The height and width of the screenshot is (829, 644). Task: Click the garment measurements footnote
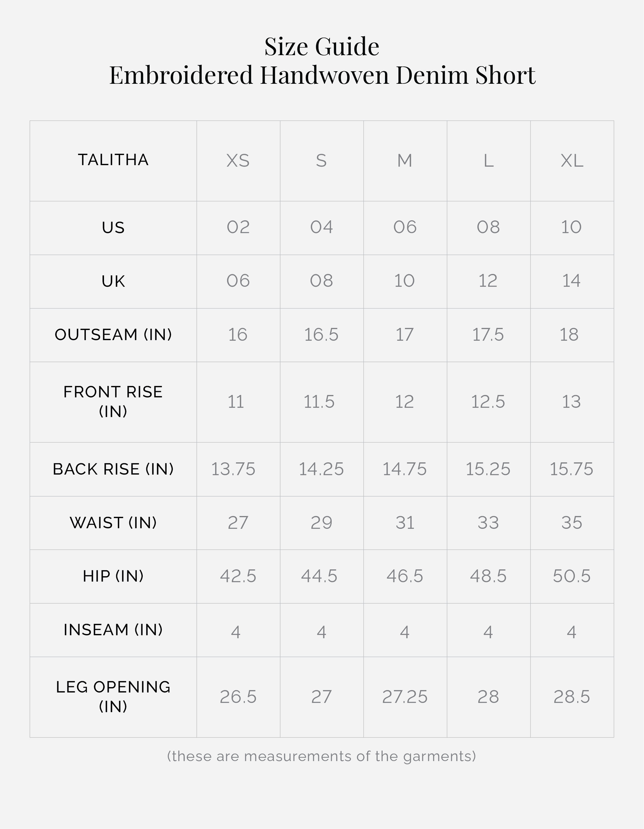322,756
